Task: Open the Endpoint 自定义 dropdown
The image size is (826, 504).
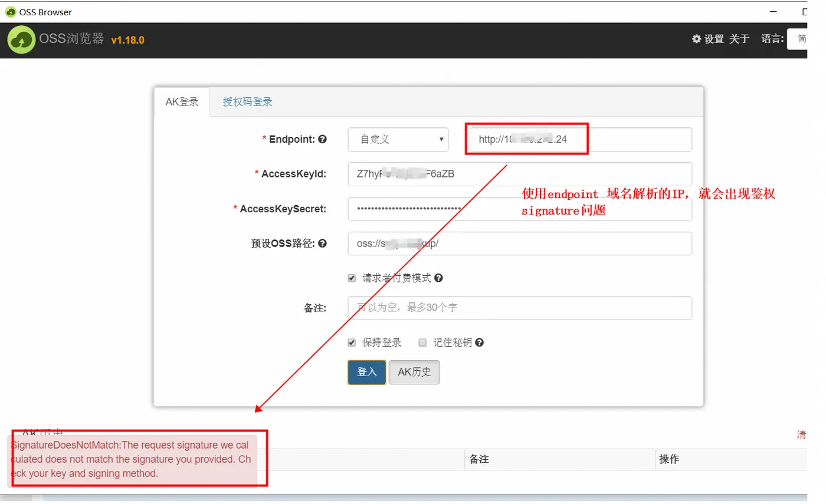Action: pyautogui.click(x=398, y=140)
